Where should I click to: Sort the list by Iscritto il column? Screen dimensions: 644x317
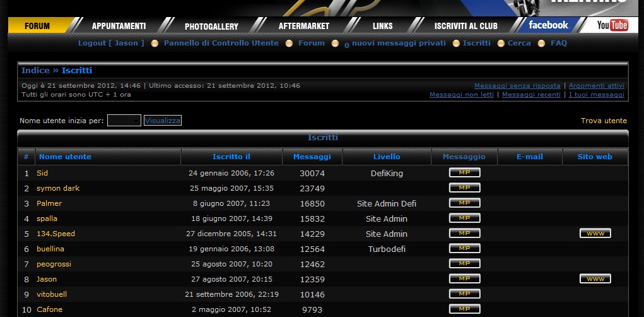pos(231,157)
